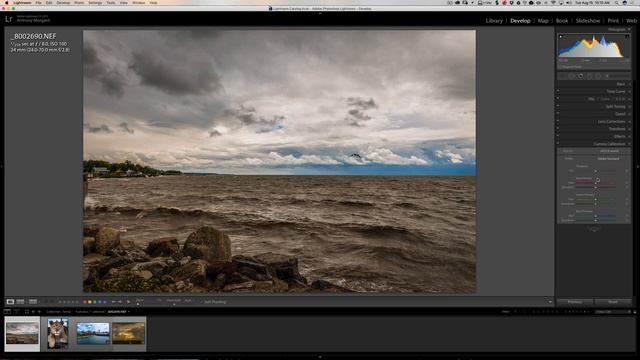Viewport: 640px width, 360px height.
Task: Adjust the Shadows Tint slider
Action: coord(596,171)
